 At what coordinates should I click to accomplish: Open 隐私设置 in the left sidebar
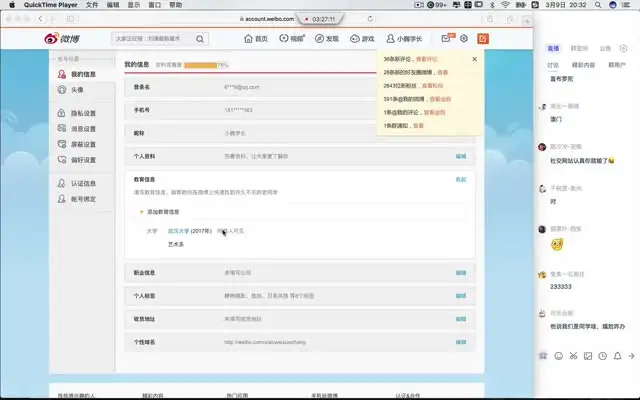click(x=83, y=113)
